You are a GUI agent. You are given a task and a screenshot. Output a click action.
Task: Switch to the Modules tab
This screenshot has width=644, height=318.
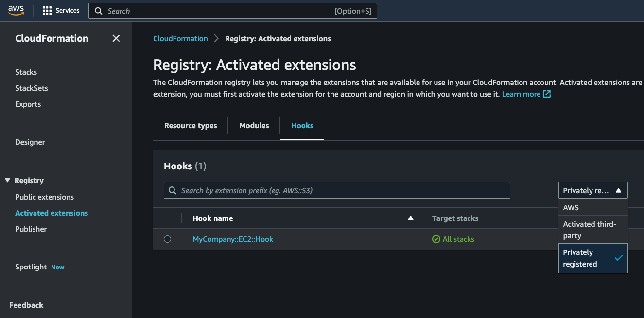pyautogui.click(x=254, y=125)
